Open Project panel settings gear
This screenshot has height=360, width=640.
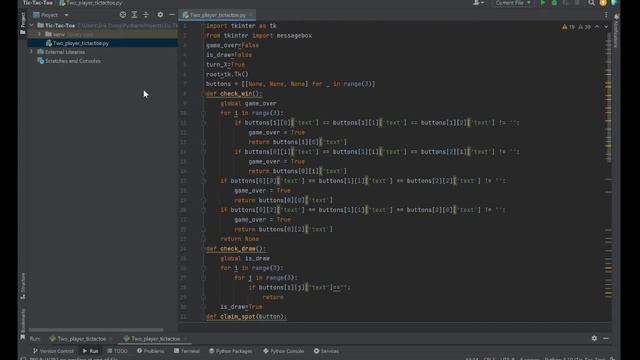tap(160, 15)
